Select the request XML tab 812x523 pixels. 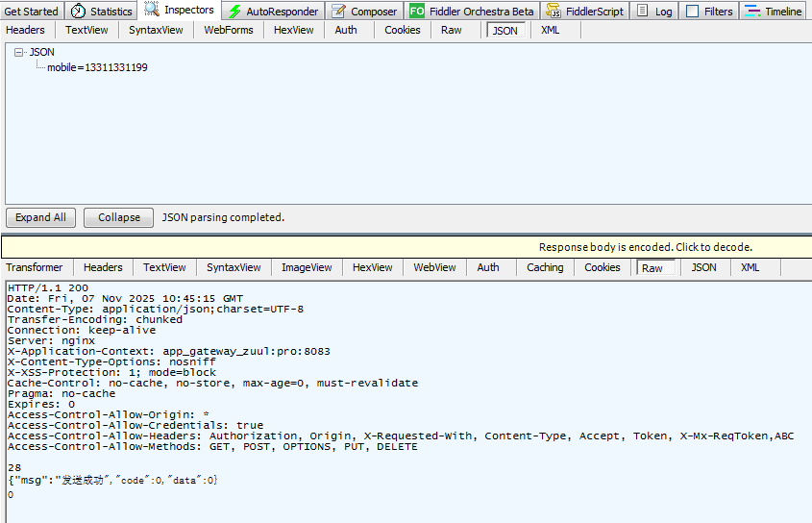click(550, 30)
